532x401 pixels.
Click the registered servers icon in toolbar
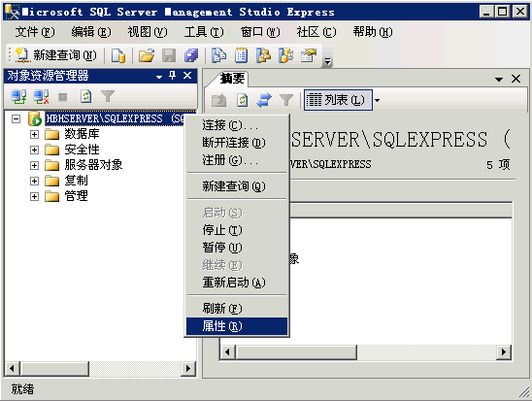click(218, 55)
